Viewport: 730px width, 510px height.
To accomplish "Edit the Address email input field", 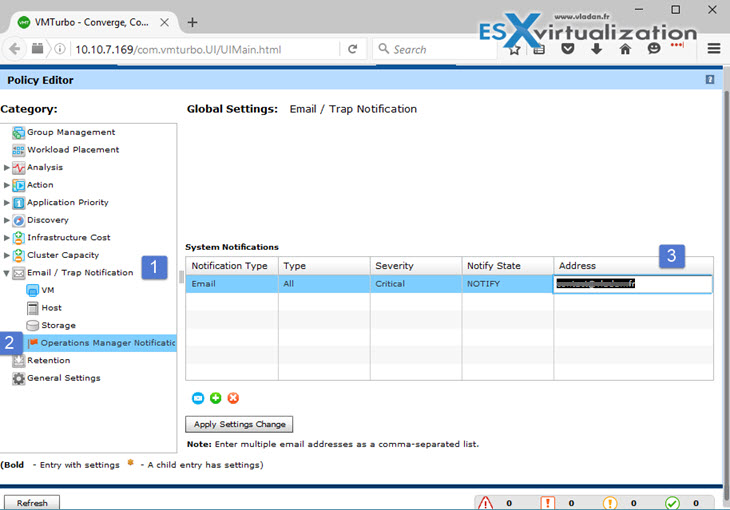I will tap(633, 284).
